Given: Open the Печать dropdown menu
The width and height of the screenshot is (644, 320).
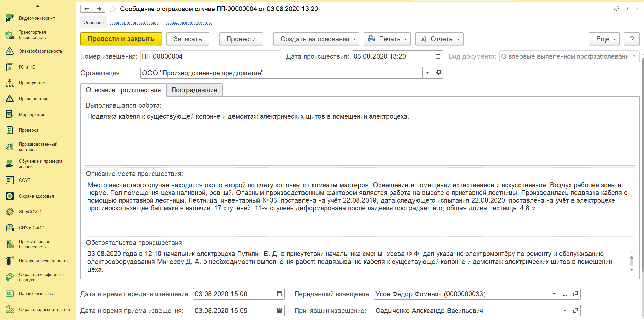Looking at the screenshot, I should (388, 39).
